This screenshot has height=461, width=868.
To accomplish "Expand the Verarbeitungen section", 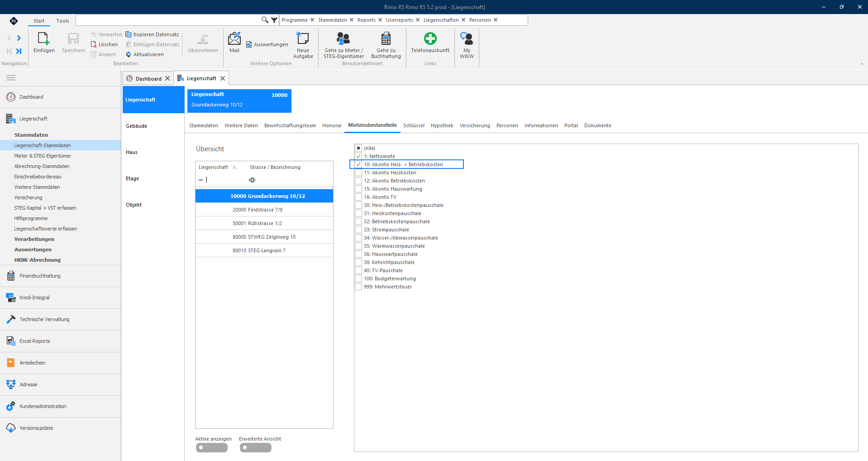I will pyautogui.click(x=34, y=239).
